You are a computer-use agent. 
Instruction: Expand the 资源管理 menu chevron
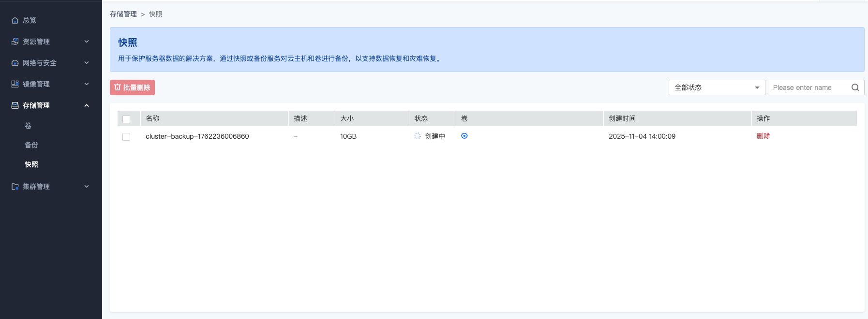point(87,42)
